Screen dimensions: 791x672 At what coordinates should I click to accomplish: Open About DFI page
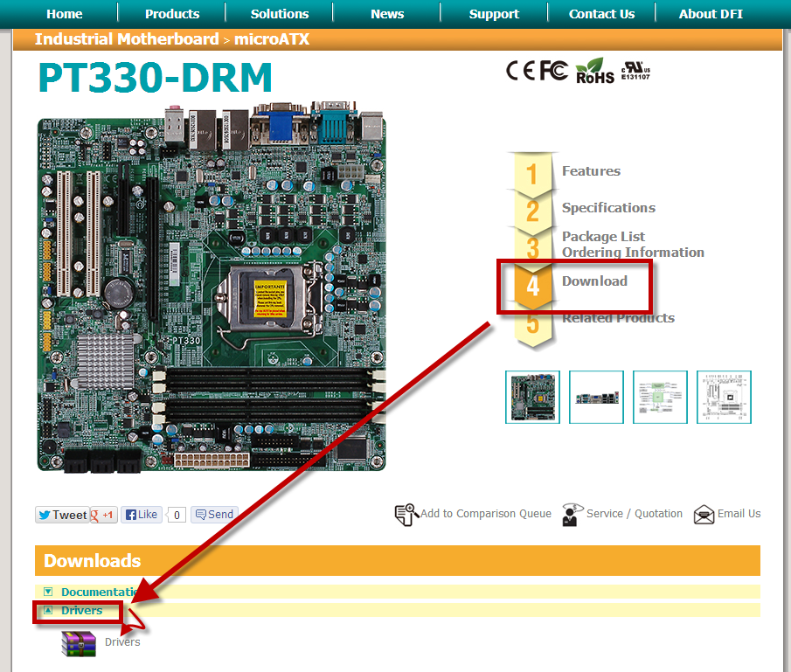711,14
